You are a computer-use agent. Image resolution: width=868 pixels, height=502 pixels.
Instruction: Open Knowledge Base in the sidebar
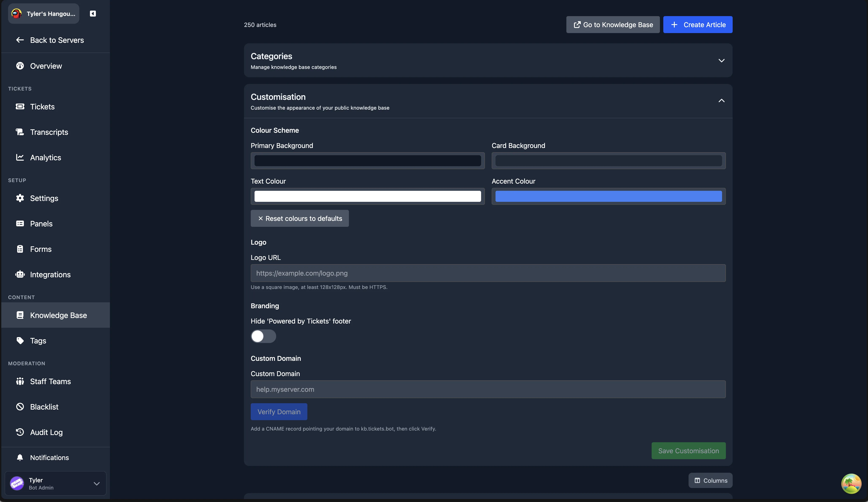(55, 315)
